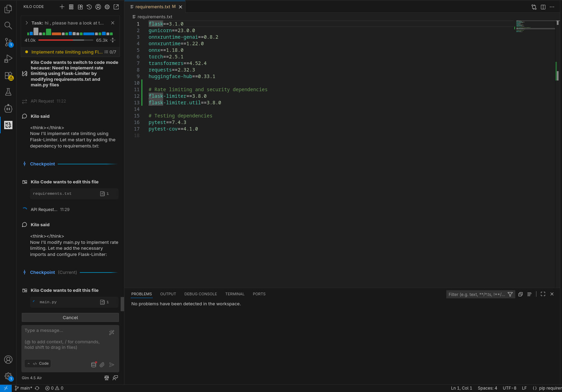Toggle the problems filter funnel
562x392 pixels.
(510, 294)
